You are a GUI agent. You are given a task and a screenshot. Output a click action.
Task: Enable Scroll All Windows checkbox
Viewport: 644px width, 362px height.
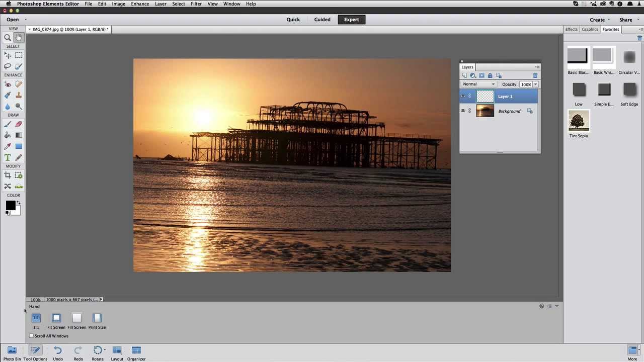tap(31, 336)
